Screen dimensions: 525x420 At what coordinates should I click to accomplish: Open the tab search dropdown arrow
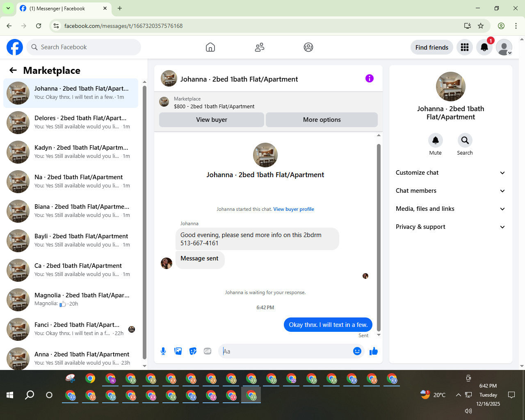click(8, 8)
